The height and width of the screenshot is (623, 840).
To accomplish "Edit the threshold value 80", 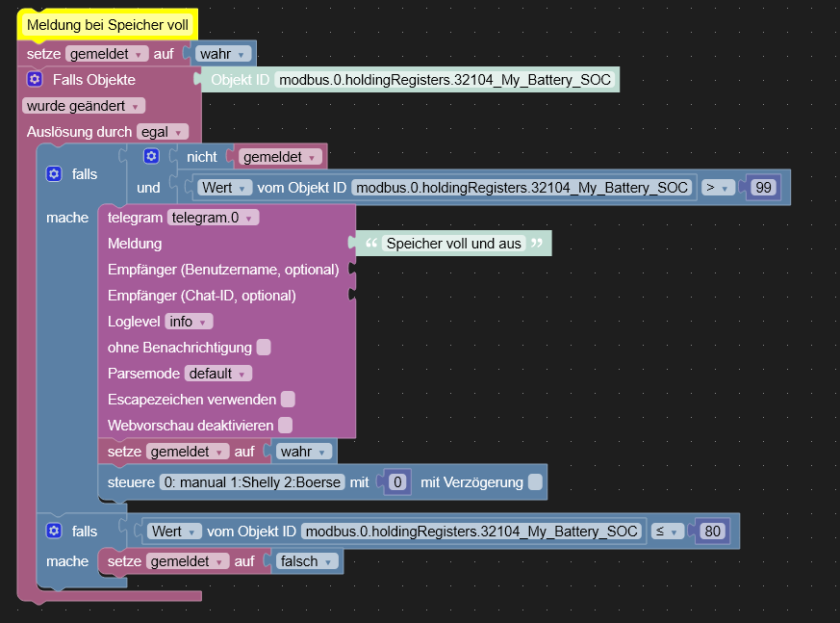I will coord(712,532).
